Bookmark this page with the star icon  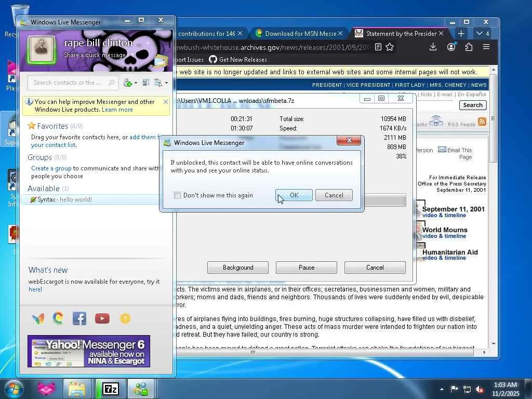[x=390, y=47]
